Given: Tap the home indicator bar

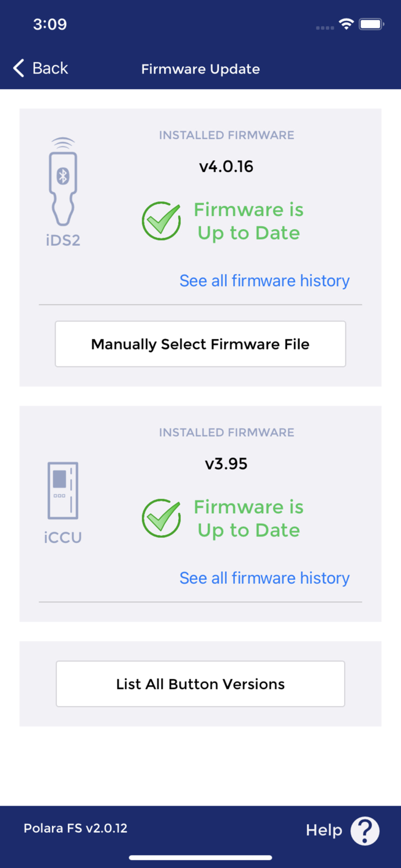Looking at the screenshot, I should pyautogui.click(x=200, y=858).
